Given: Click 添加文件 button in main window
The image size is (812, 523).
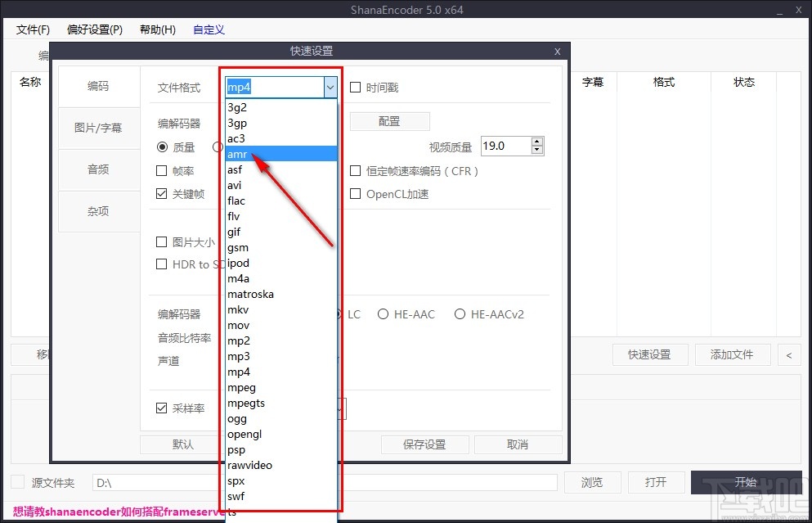Looking at the screenshot, I should (732, 354).
